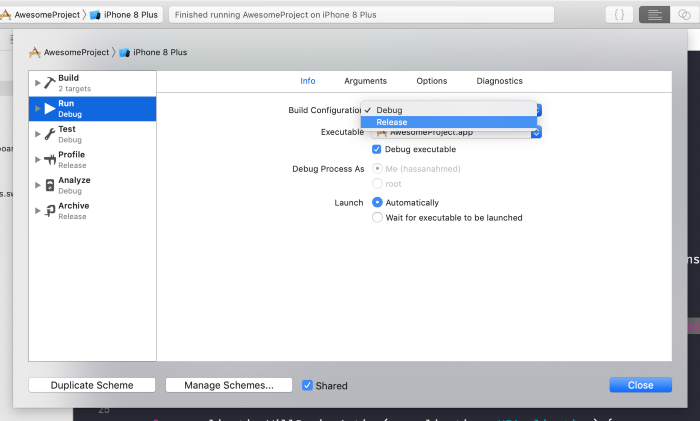This screenshot has height=421, width=700.
Task: Select the Profile Release row
Action: click(x=92, y=159)
